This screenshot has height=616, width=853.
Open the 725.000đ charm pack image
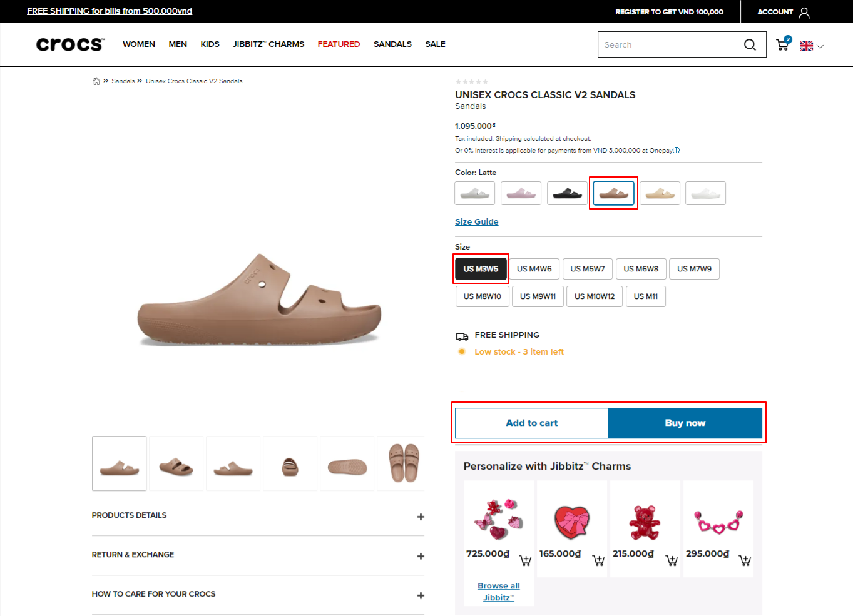499,519
